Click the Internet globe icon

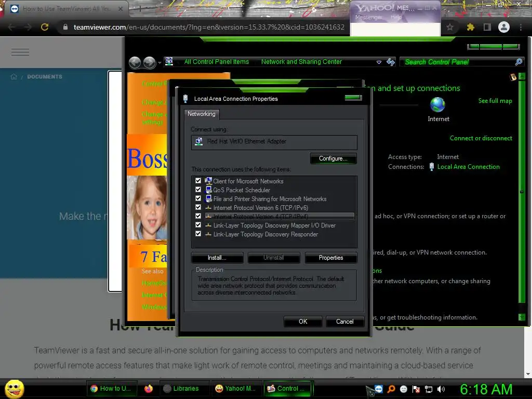437,104
